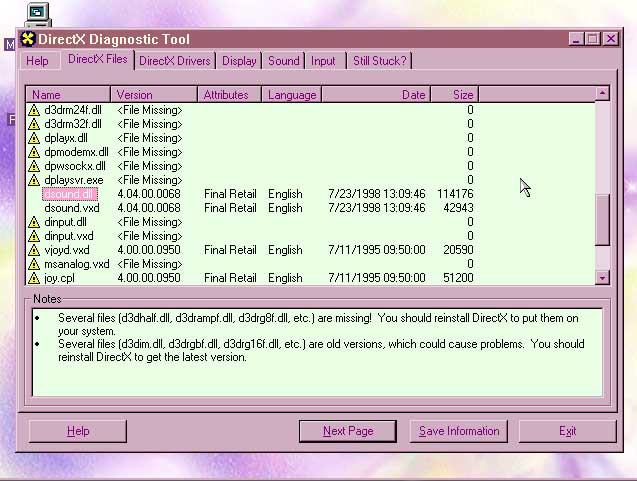
Task: Exit the diagnostic tool via Exit button
Action: coord(567,431)
